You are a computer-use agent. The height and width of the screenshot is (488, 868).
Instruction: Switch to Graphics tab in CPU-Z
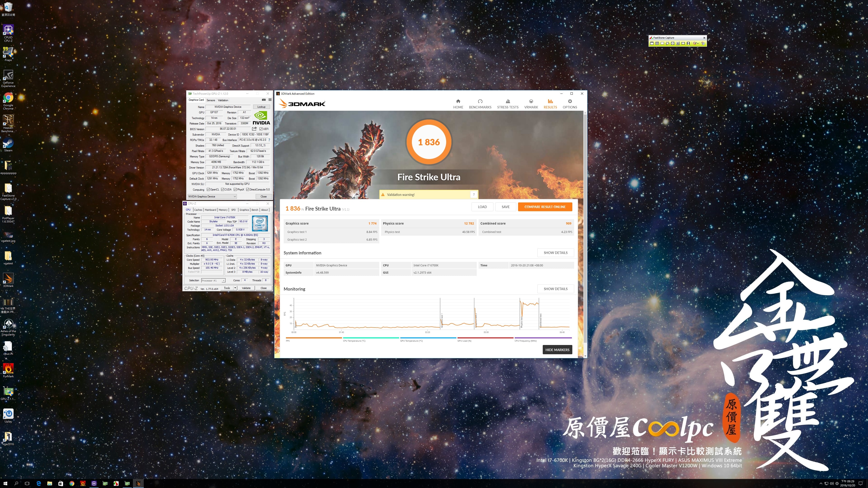(244, 210)
